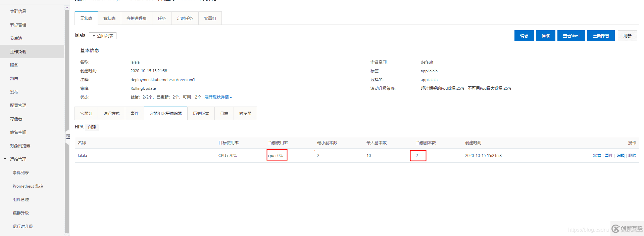This screenshot has height=236, width=644.
Task: Click the RollingUpdate strategy value
Action: (143, 88)
